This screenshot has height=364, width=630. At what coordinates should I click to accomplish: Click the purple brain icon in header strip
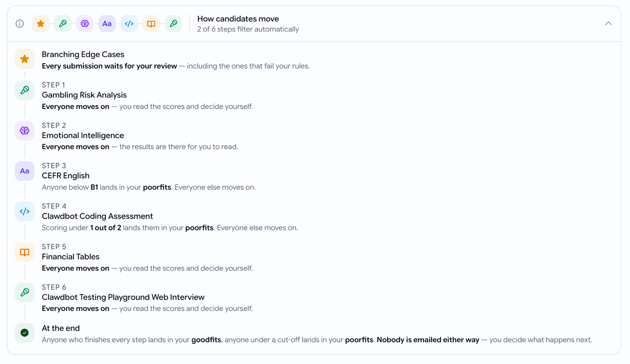(x=85, y=24)
